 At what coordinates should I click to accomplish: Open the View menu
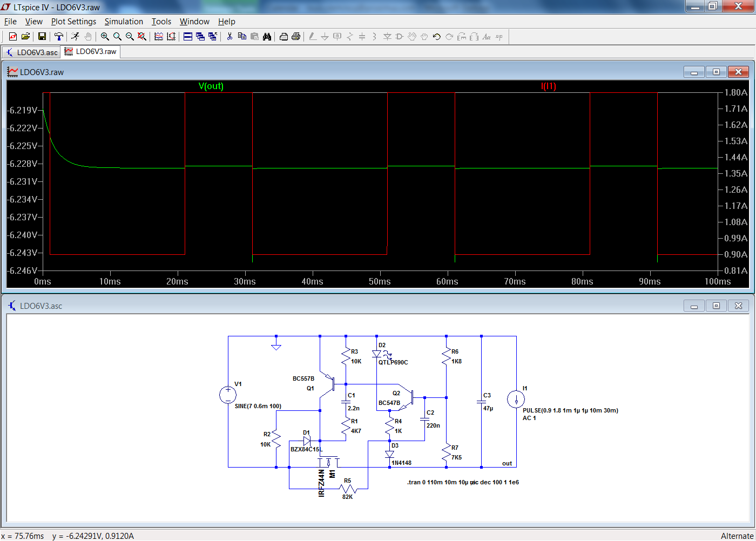(33, 22)
